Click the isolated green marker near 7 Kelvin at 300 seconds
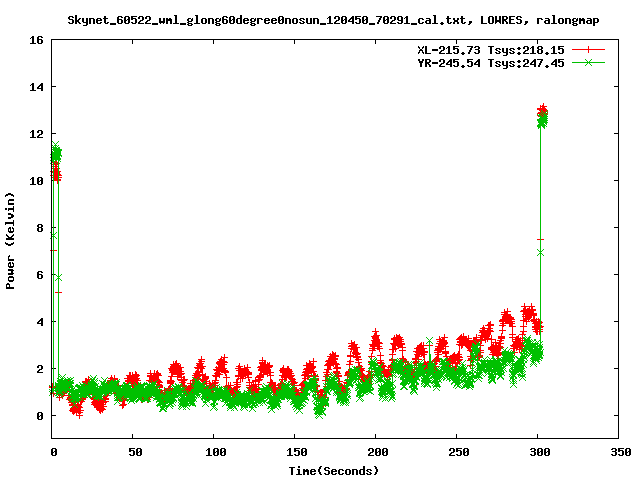 click(x=540, y=253)
